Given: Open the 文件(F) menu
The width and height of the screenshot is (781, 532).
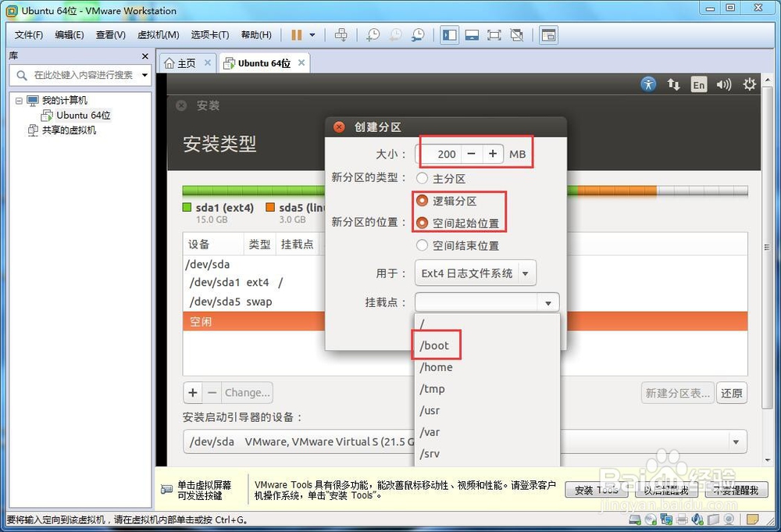Looking at the screenshot, I should click(28, 35).
